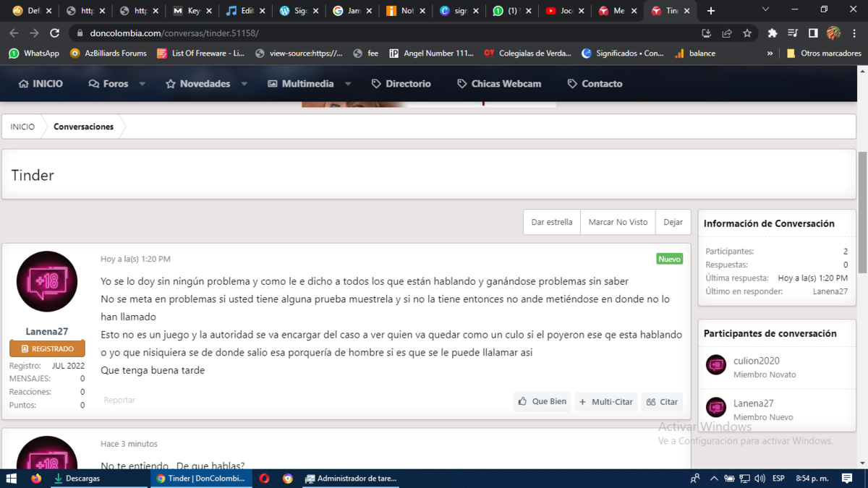Click Marcar No Visto button

[x=618, y=222]
